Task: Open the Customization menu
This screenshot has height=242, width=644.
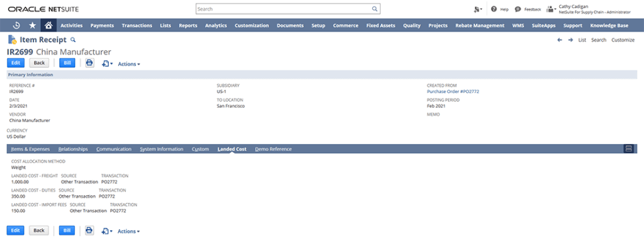Action: [252, 25]
